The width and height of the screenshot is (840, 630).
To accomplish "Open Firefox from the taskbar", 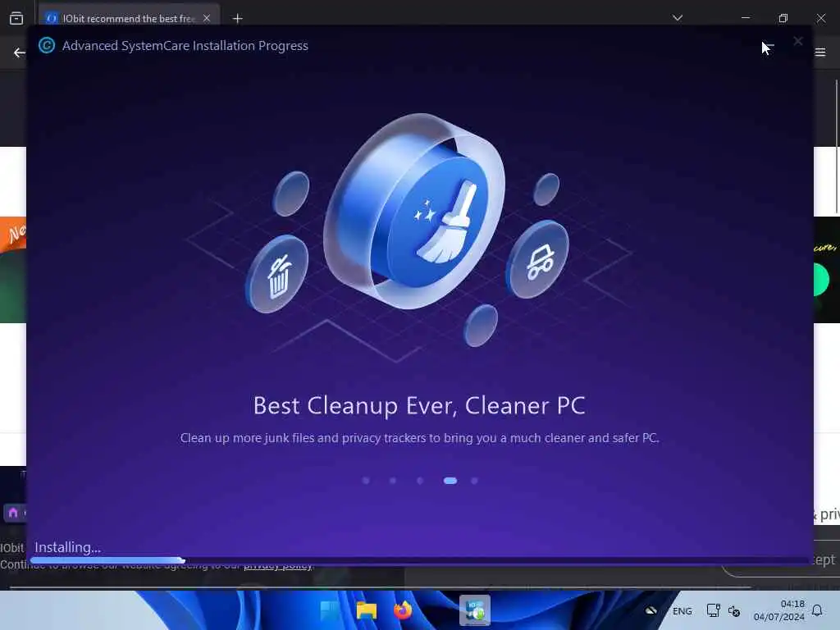I will tap(402, 610).
